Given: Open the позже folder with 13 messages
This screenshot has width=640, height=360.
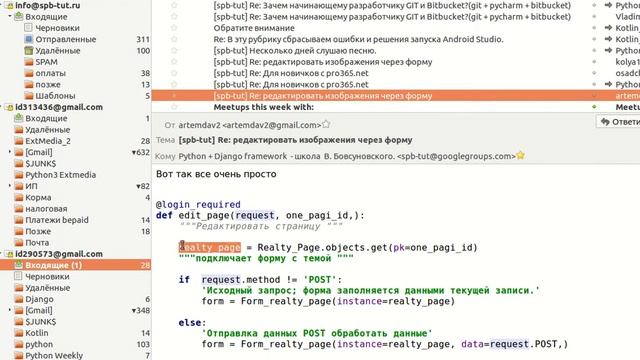Looking at the screenshot, I should click(x=48, y=84).
